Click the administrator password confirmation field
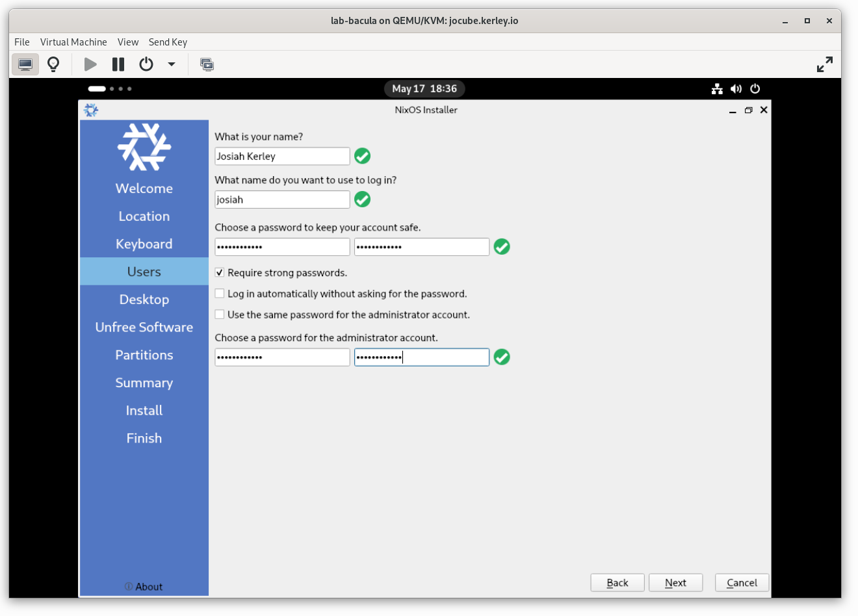This screenshot has height=616, width=858. pos(422,357)
